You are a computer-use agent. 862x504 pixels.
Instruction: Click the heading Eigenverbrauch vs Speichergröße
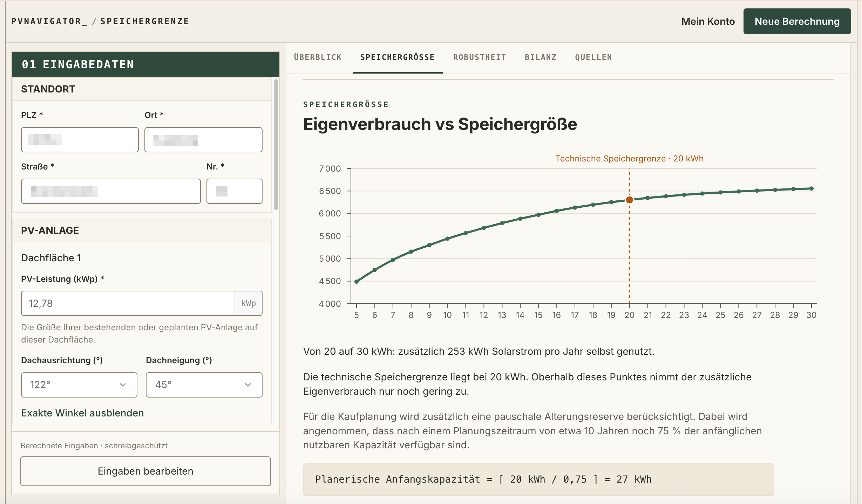(x=440, y=124)
